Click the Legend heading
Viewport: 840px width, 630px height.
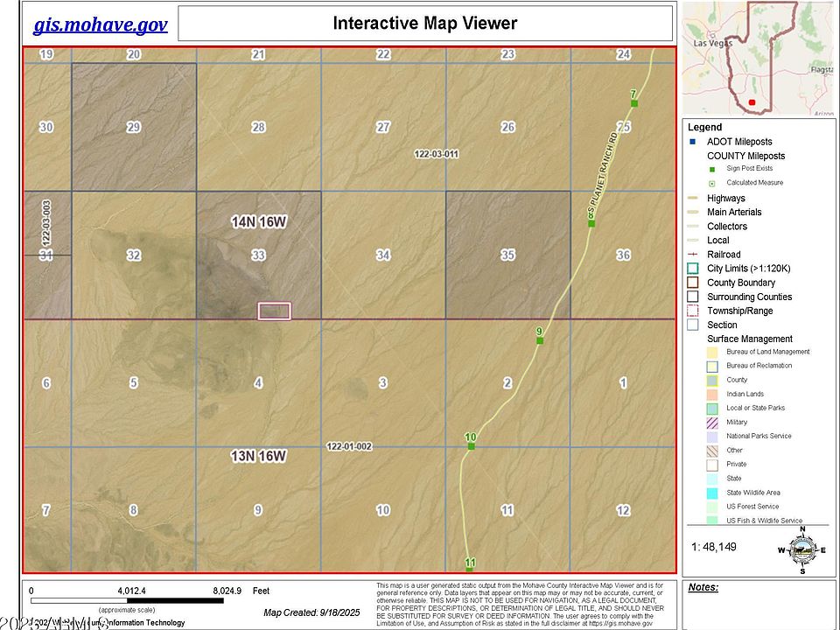click(705, 128)
